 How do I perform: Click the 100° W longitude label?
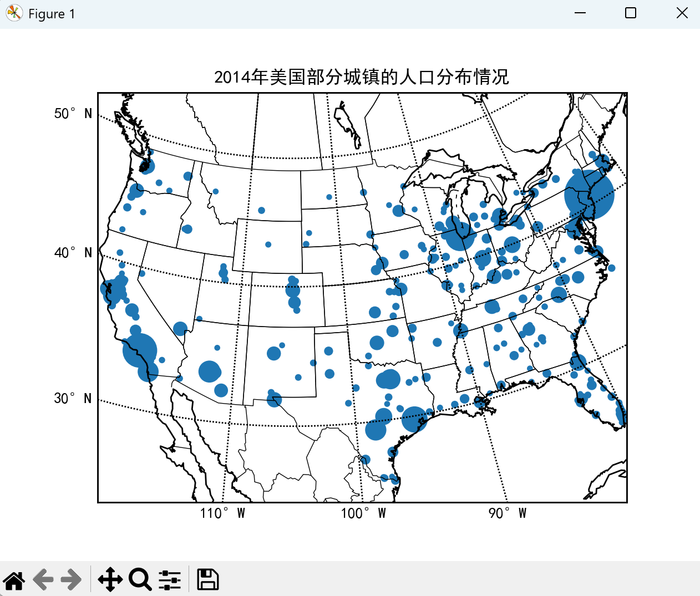pos(363,513)
